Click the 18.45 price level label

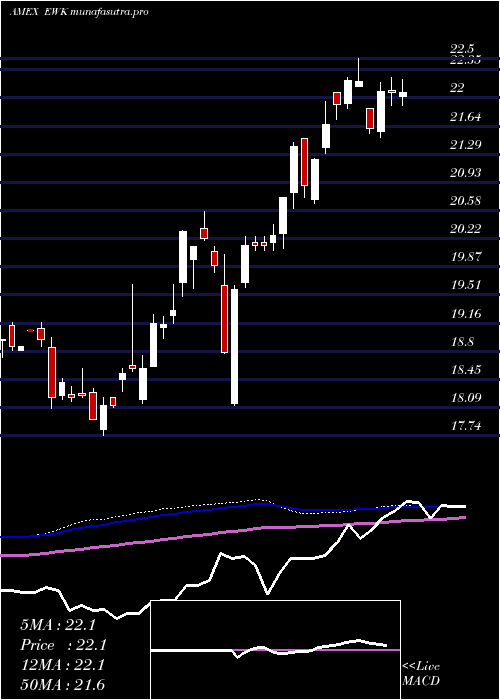tap(466, 369)
